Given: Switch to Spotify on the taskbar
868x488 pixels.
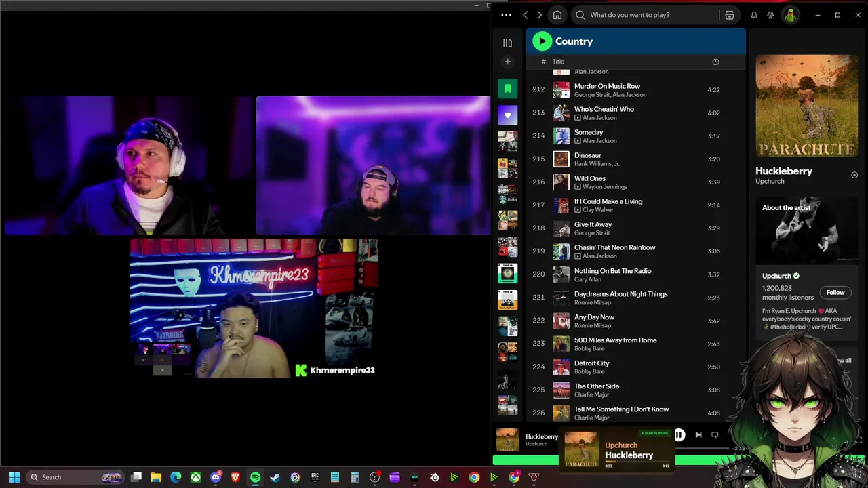Looking at the screenshot, I should (x=255, y=477).
